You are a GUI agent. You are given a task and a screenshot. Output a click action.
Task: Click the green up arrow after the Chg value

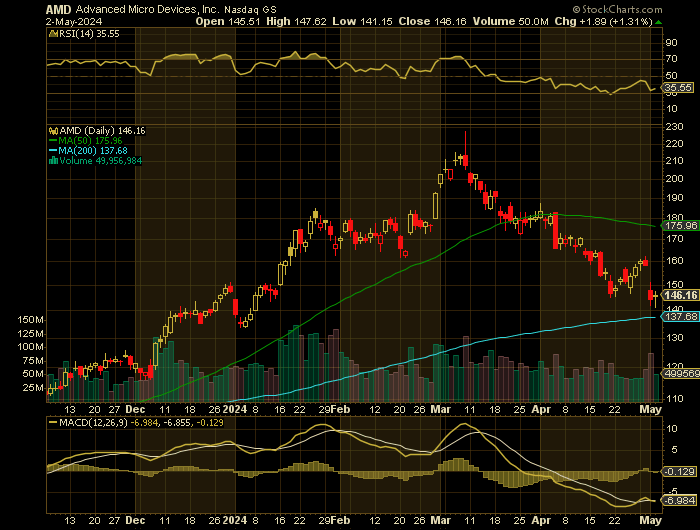(658, 22)
